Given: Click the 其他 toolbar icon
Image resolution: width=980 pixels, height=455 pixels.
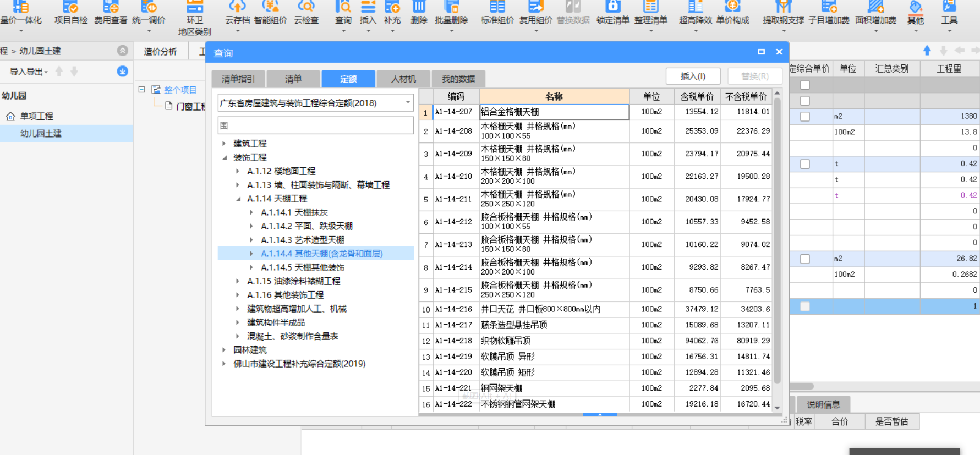Looking at the screenshot, I should (916, 8).
